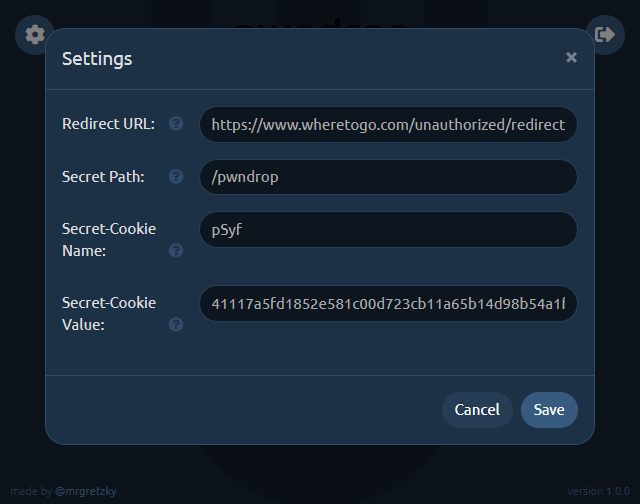Focus the Redirect URL input field
Screen dimensions: 640x504
(x=388, y=124)
